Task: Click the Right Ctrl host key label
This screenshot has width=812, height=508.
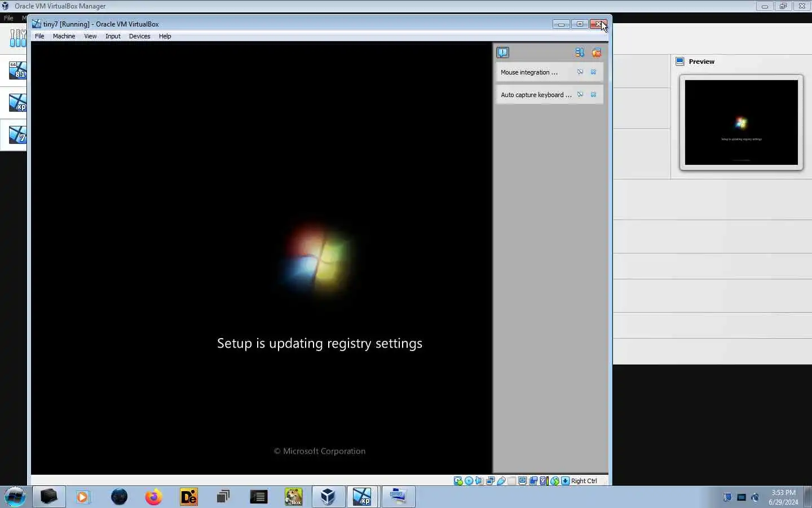Action: coord(584,481)
